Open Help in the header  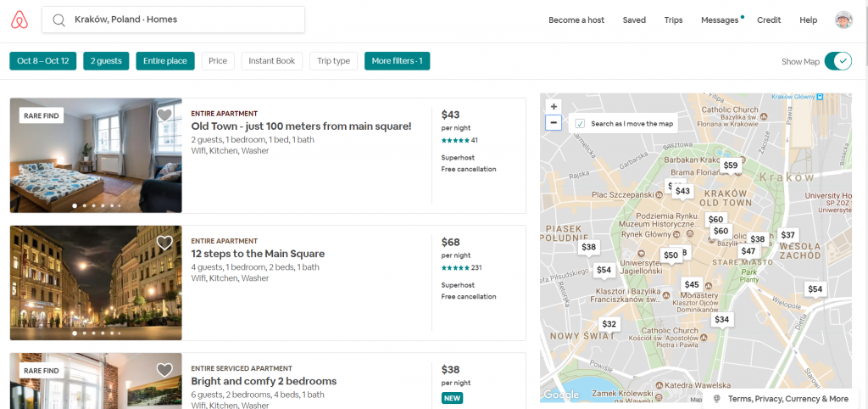(808, 20)
